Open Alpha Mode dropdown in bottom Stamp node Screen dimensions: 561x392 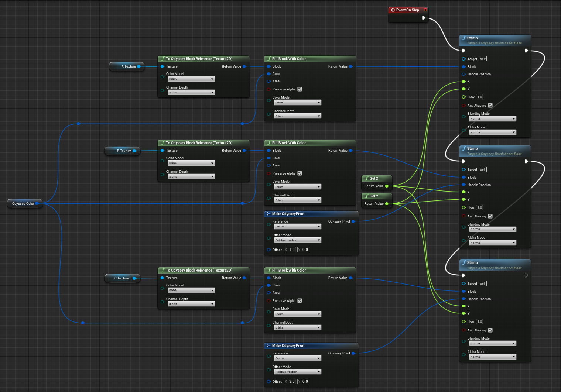(x=493, y=357)
